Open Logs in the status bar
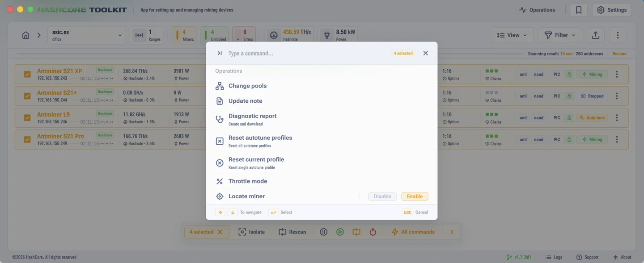This screenshot has height=263, width=644. 554,257
